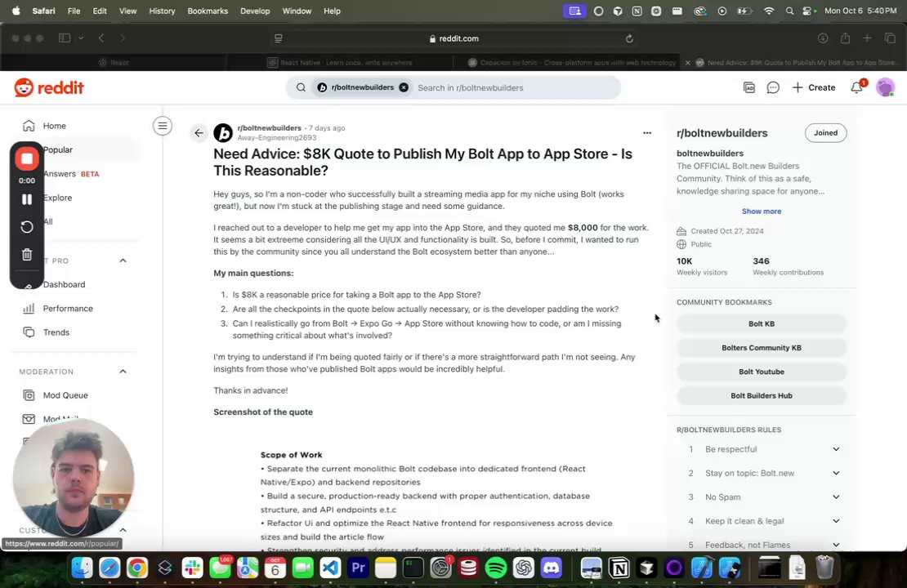Go back with the post back arrow

point(199,133)
